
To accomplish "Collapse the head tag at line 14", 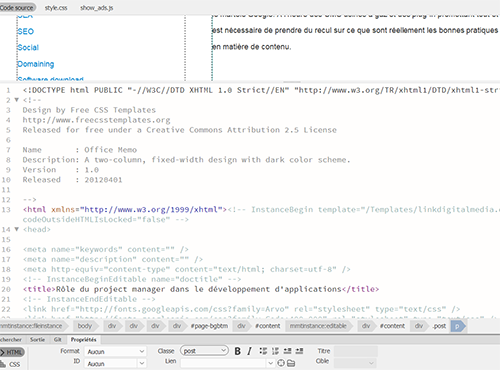I will click(16, 229).
